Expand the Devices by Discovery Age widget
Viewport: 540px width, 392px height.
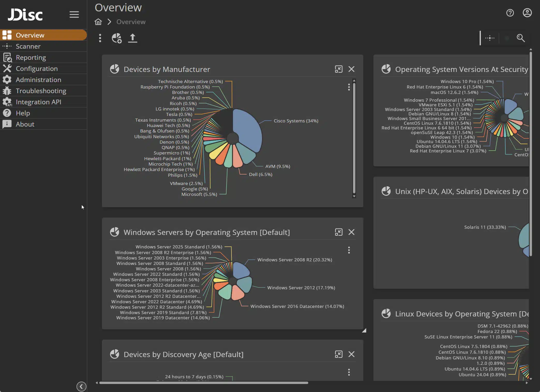(339, 354)
